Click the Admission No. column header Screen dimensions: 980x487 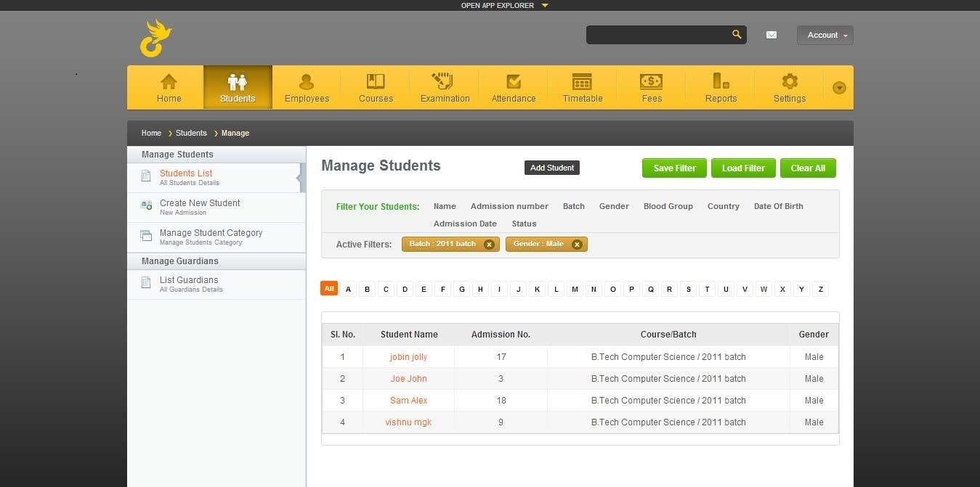[501, 335]
